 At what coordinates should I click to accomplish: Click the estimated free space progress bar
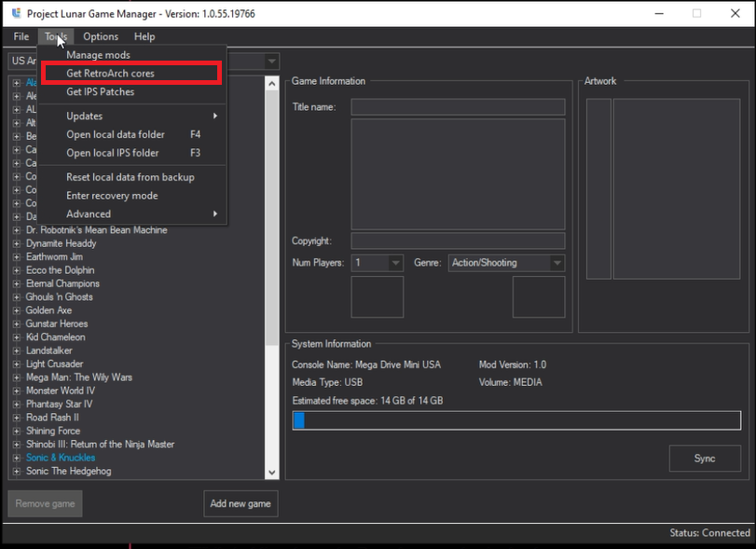point(516,420)
